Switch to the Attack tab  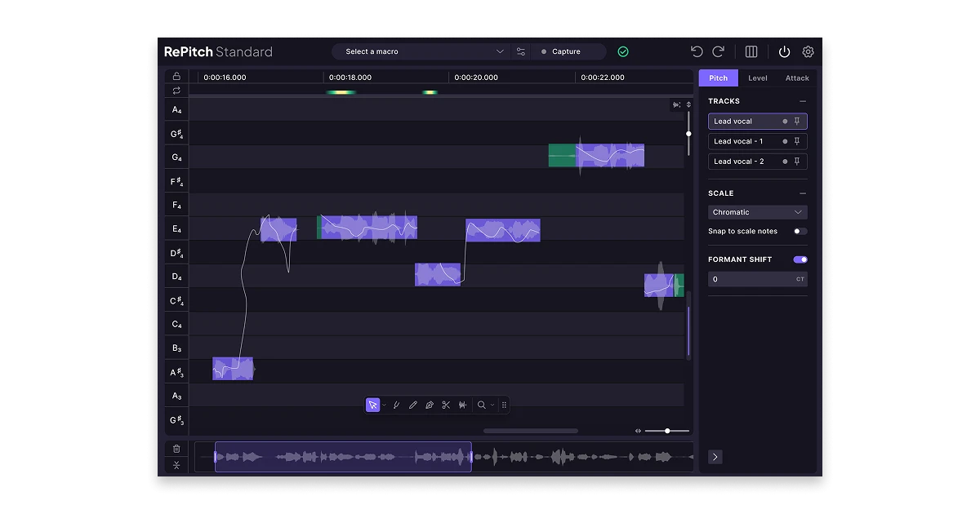(796, 78)
